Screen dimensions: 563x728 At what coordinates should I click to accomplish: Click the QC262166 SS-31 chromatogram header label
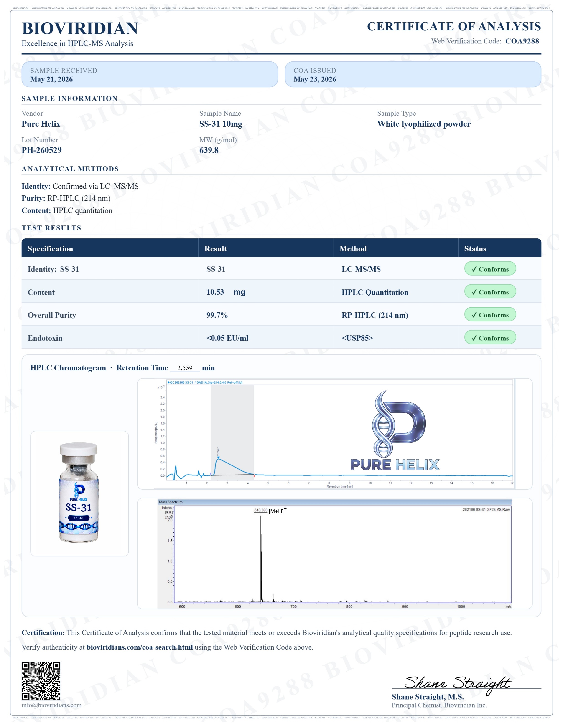pos(205,382)
